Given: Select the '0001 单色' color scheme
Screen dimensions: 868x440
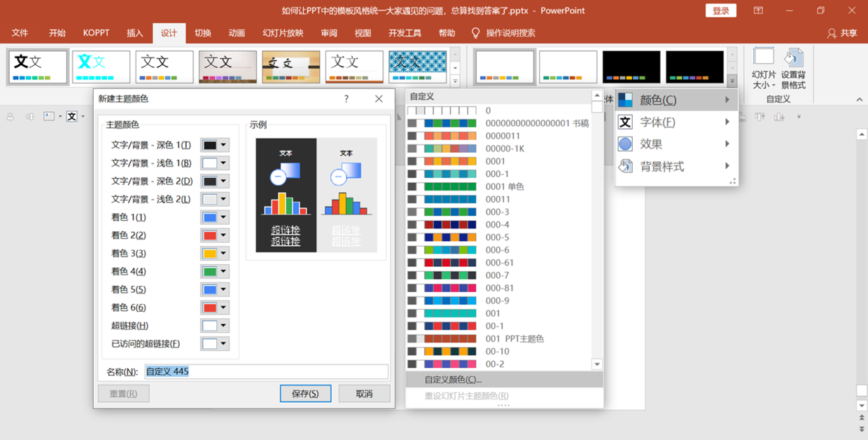Looking at the screenshot, I should (x=499, y=186).
